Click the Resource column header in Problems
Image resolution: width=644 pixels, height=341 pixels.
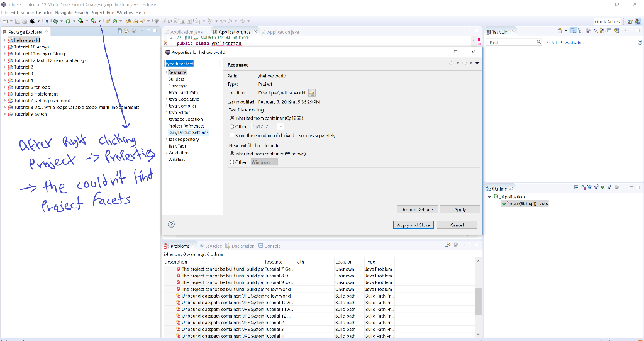coord(279,262)
